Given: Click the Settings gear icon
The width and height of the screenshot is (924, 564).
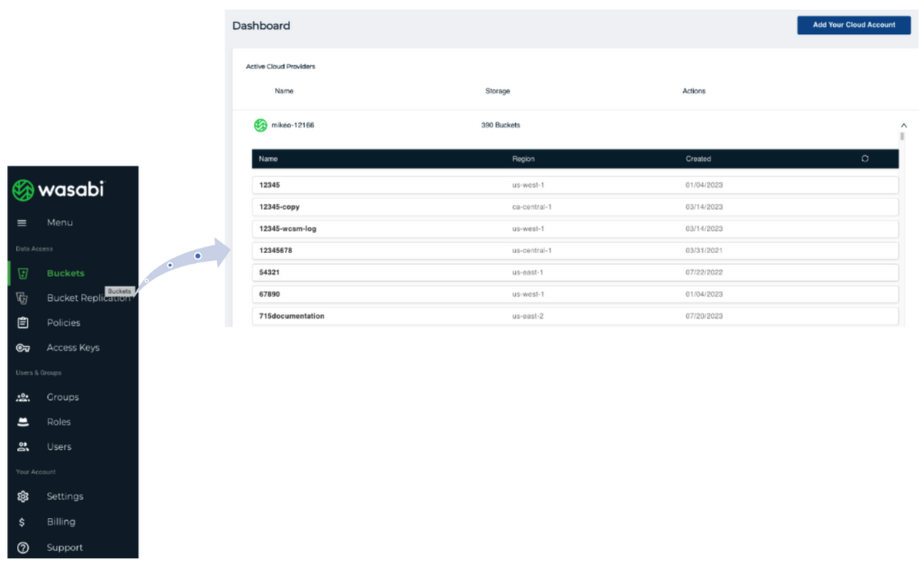Looking at the screenshot, I should pos(23,497).
